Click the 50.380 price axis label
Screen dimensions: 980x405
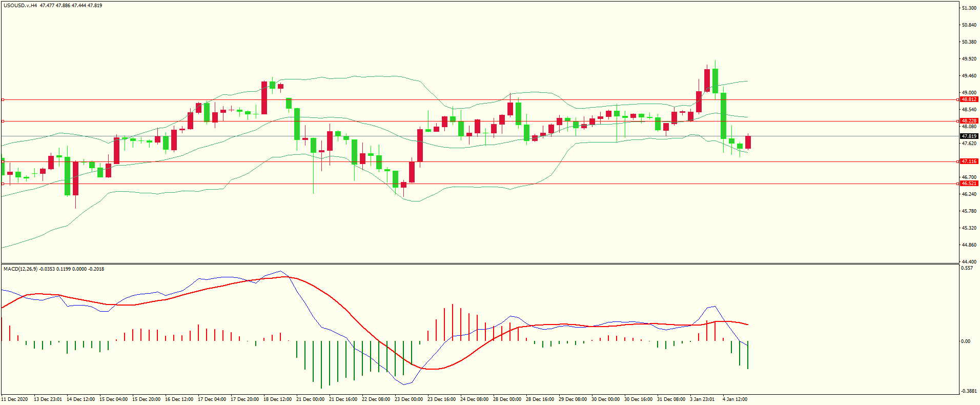pos(969,42)
